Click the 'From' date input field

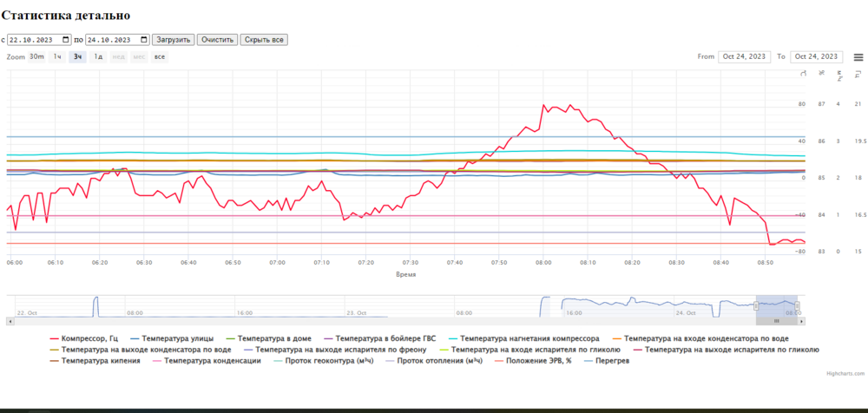(745, 57)
